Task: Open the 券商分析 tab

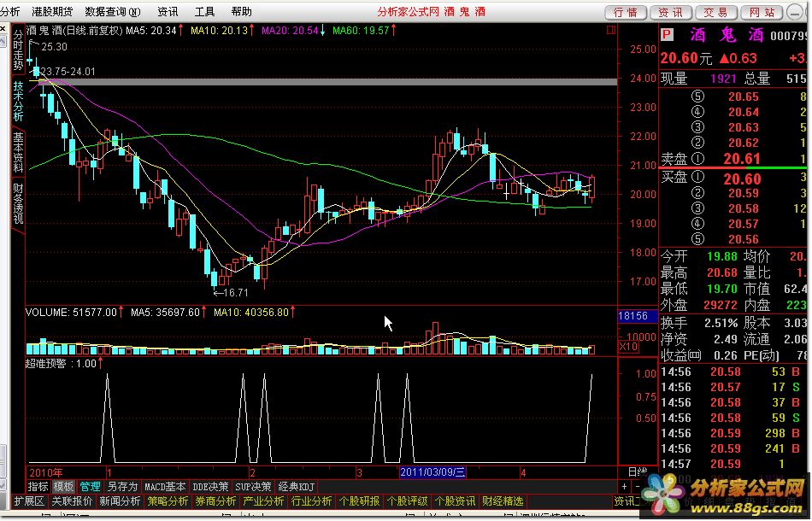Action: click(215, 501)
